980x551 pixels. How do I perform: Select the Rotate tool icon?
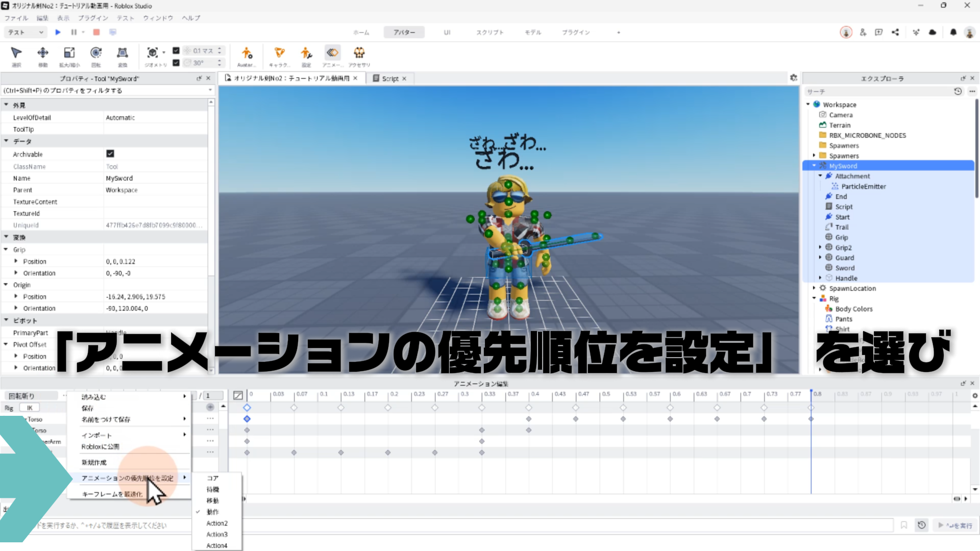pos(96,53)
